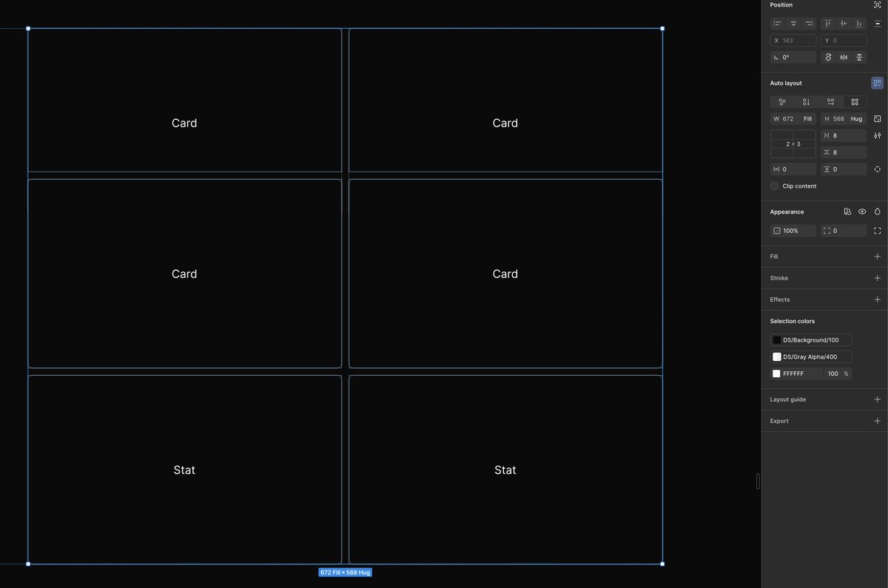Add a layout guide with plus icon
The width and height of the screenshot is (888, 588).
coord(878,399)
